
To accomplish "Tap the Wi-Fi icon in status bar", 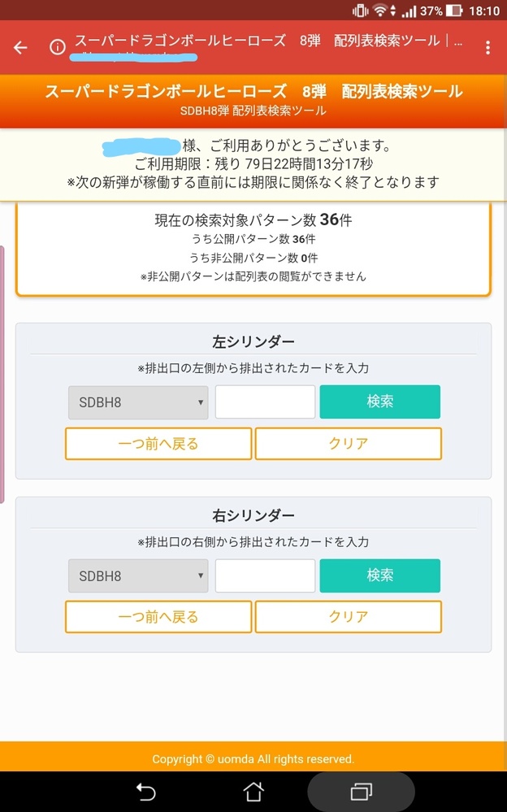I will [380, 11].
